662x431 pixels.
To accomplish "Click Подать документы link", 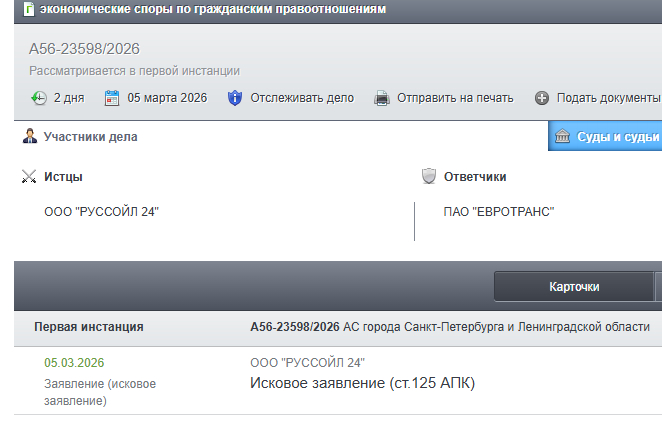I will pos(608,98).
